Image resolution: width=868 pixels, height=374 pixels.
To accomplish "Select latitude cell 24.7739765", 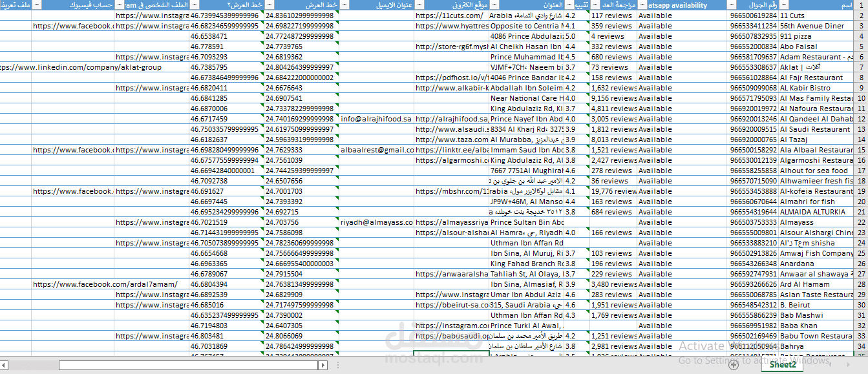I will coord(302,46).
